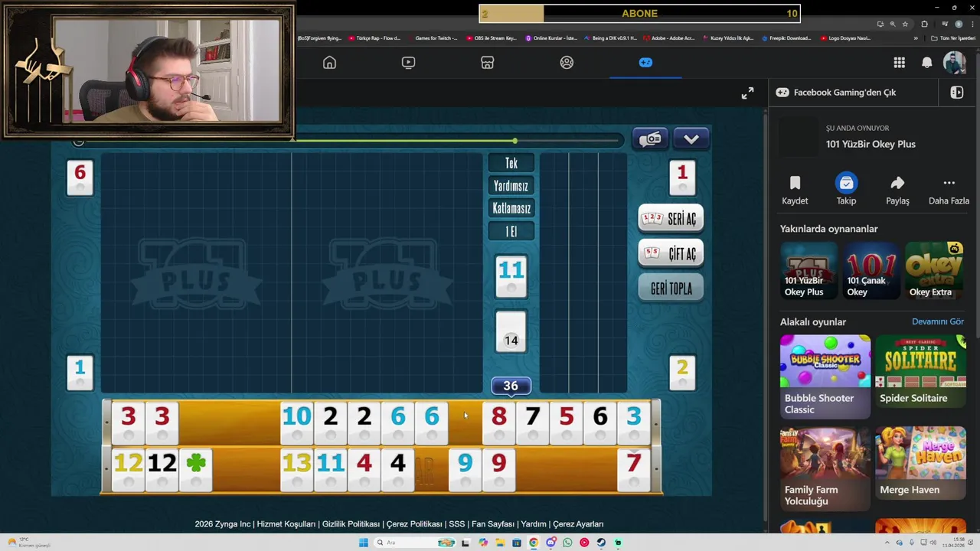Open the Facebook Groups profile-circle icon
Image resolution: width=980 pixels, height=551 pixels.
(x=567, y=63)
